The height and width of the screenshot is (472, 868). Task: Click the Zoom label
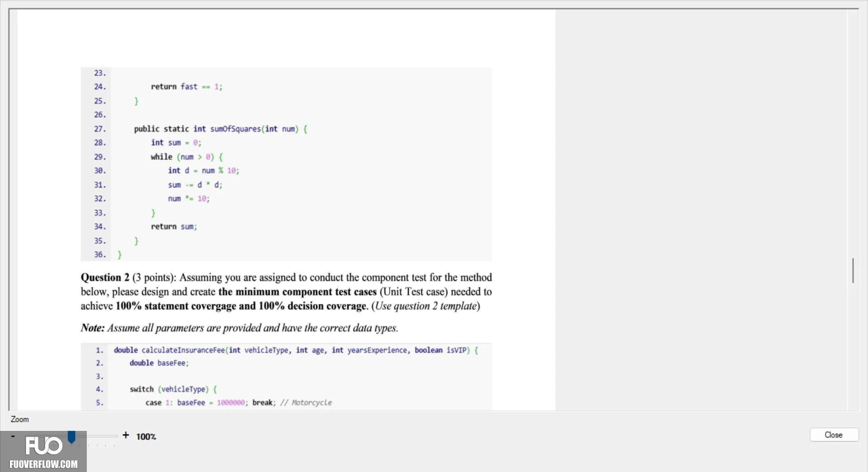point(19,419)
